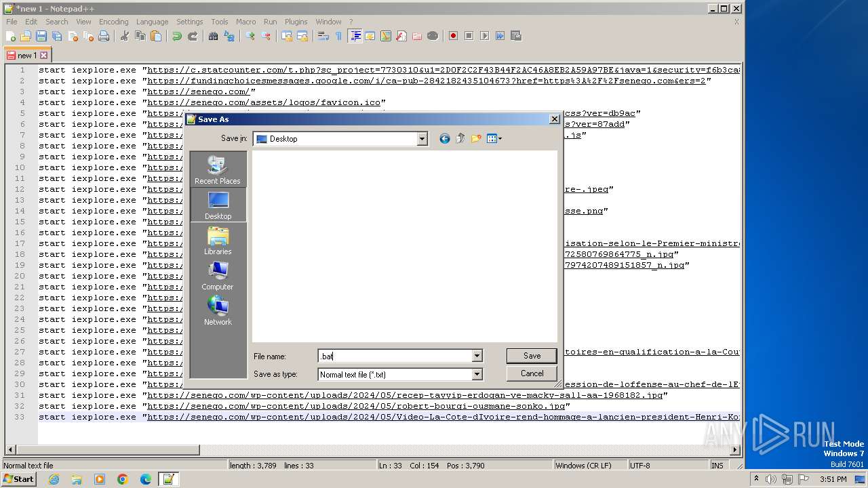Image resolution: width=868 pixels, height=488 pixels.
Task: Click the Print toolbar icon
Action: pyautogui.click(x=104, y=36)
